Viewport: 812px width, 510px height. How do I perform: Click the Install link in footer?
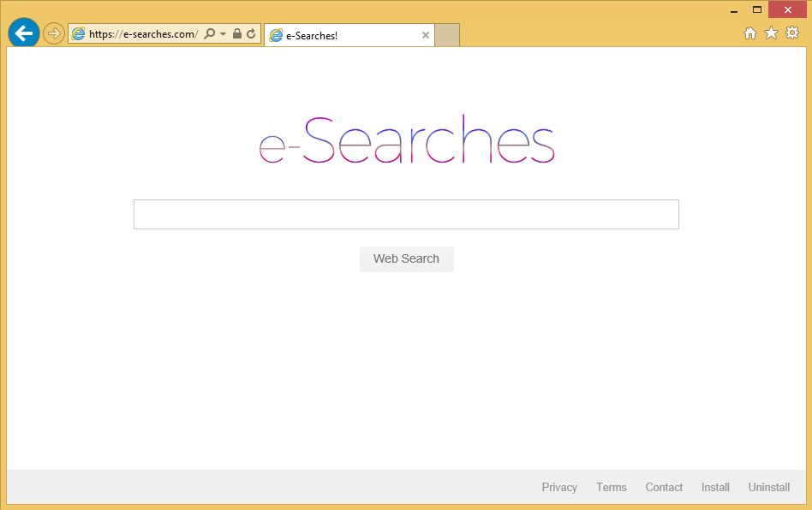coord(715,487)
